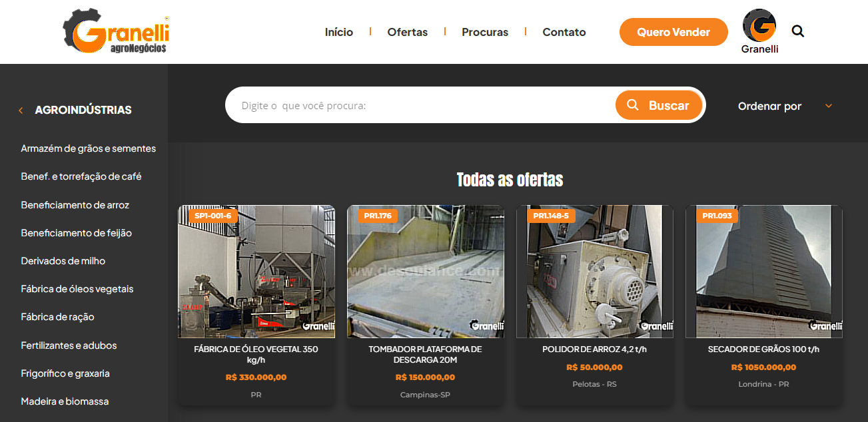The image size is (868, 422).
Task: Click the back arrow beside AGROINDÚSTRIAS
Action: click(21, 110)
